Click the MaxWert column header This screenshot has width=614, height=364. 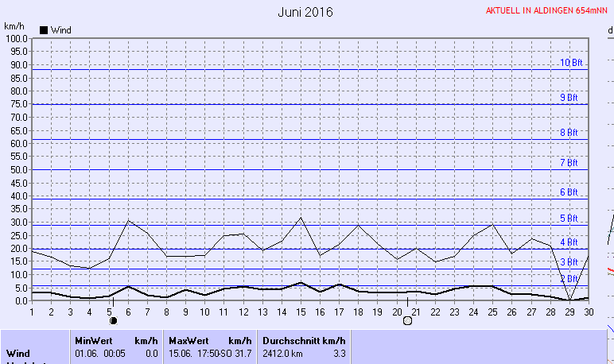[x=188, y=339]
